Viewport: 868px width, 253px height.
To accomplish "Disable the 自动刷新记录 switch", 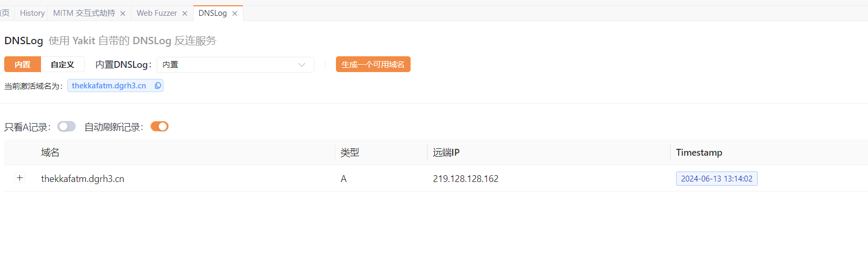I will pos(159,126).
